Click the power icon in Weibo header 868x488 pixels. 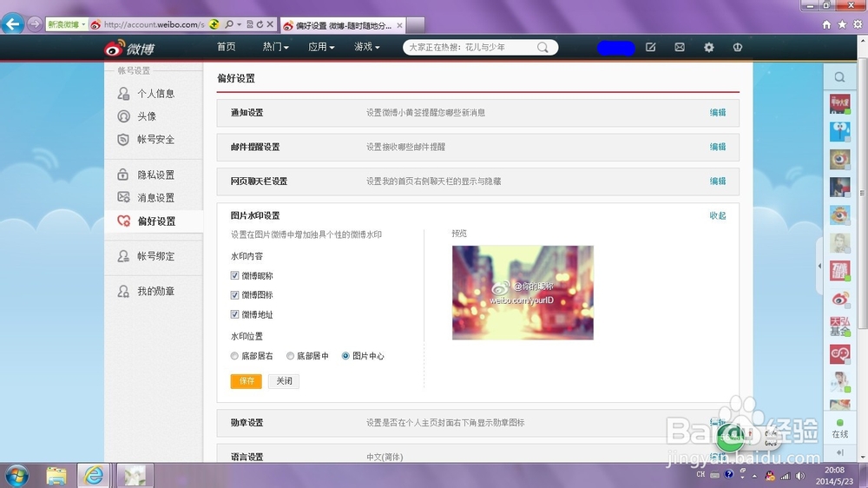737,48
